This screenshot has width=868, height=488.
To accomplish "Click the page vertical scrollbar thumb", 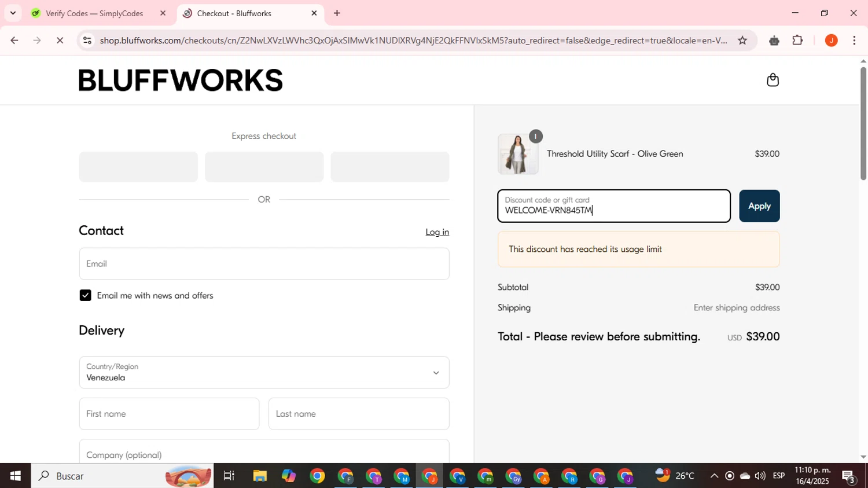I will pyautogui.click(x=863, y=123).
